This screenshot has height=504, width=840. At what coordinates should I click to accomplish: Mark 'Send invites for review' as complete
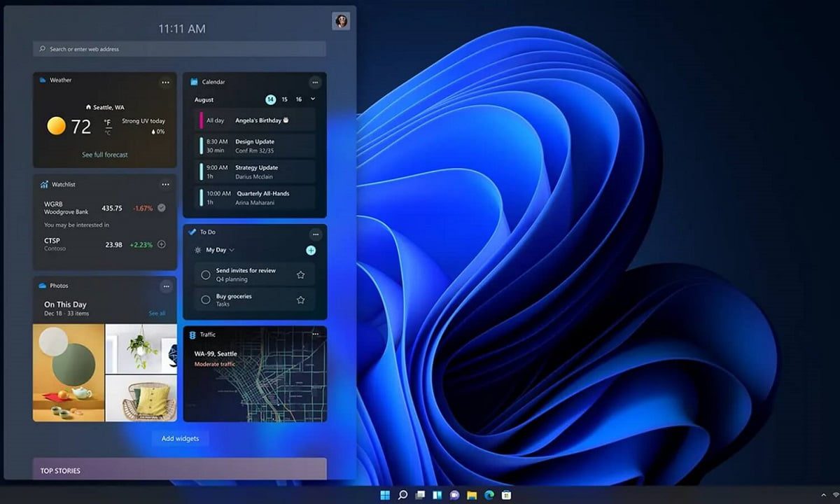(206, 275)
